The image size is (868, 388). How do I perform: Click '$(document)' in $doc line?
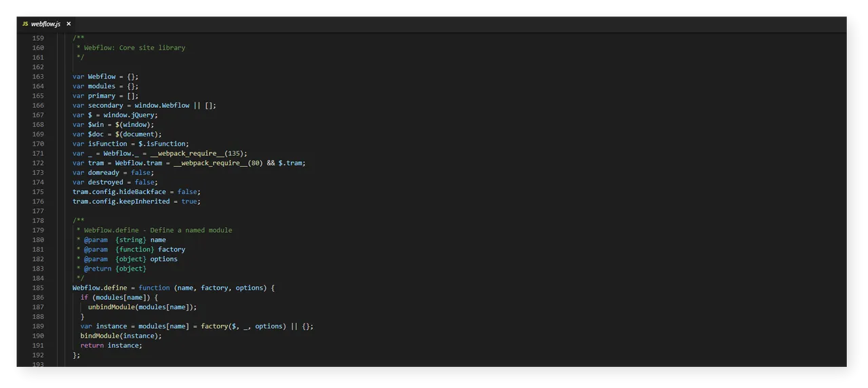click(x=138, y=134)
